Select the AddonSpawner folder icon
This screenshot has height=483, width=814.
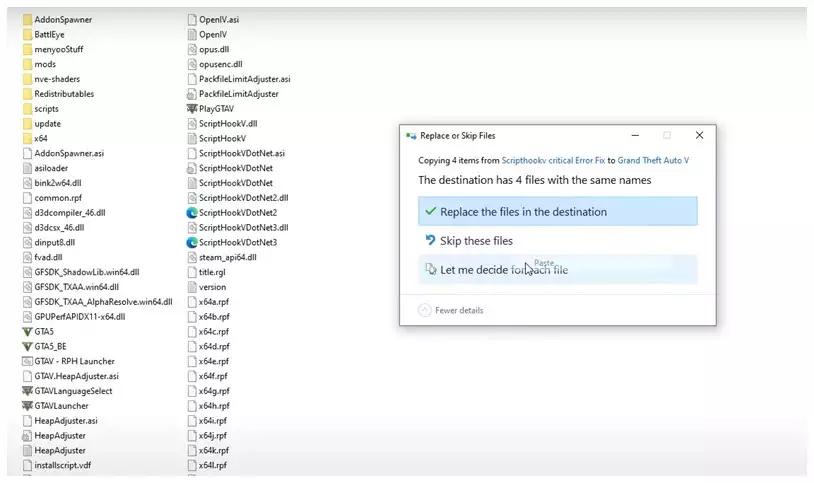[28, 20]
